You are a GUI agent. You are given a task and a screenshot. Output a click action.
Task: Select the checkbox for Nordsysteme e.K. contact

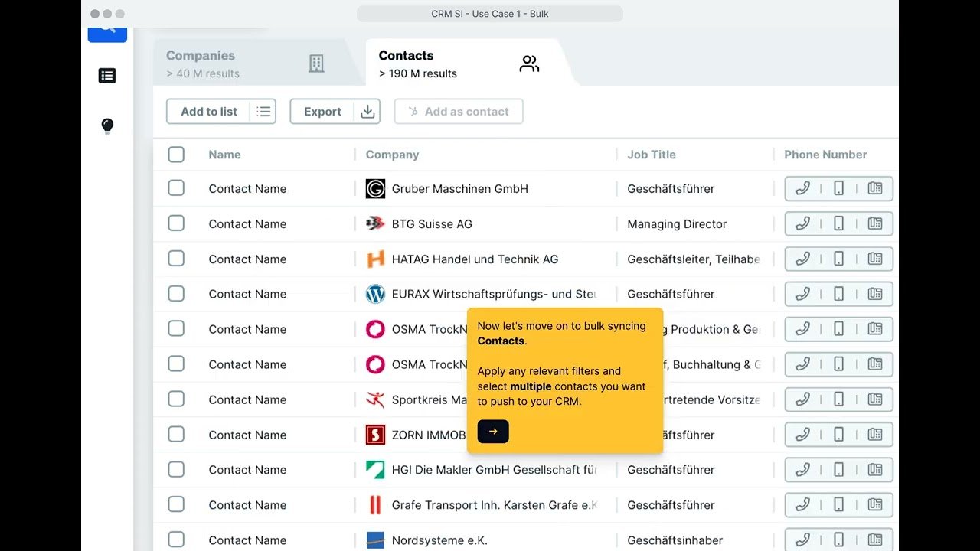[176, 540]
